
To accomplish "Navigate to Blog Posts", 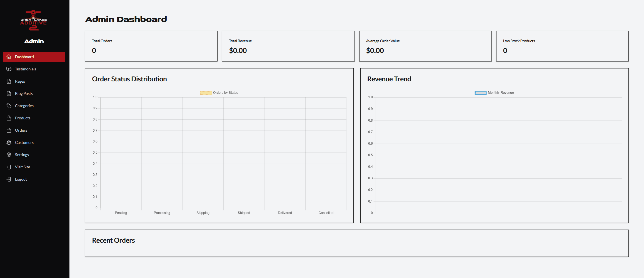I will click(x=34, y=94).
